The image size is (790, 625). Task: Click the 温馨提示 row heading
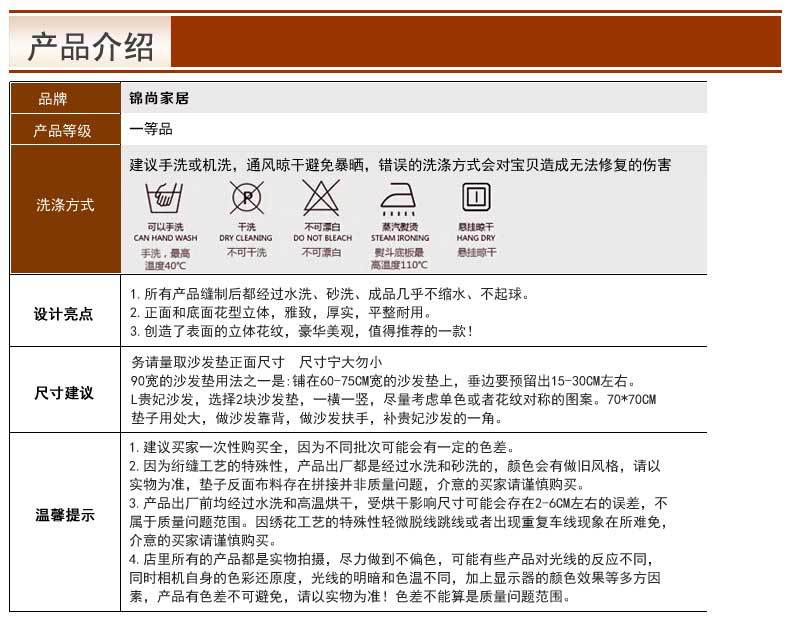pos(65,516)
